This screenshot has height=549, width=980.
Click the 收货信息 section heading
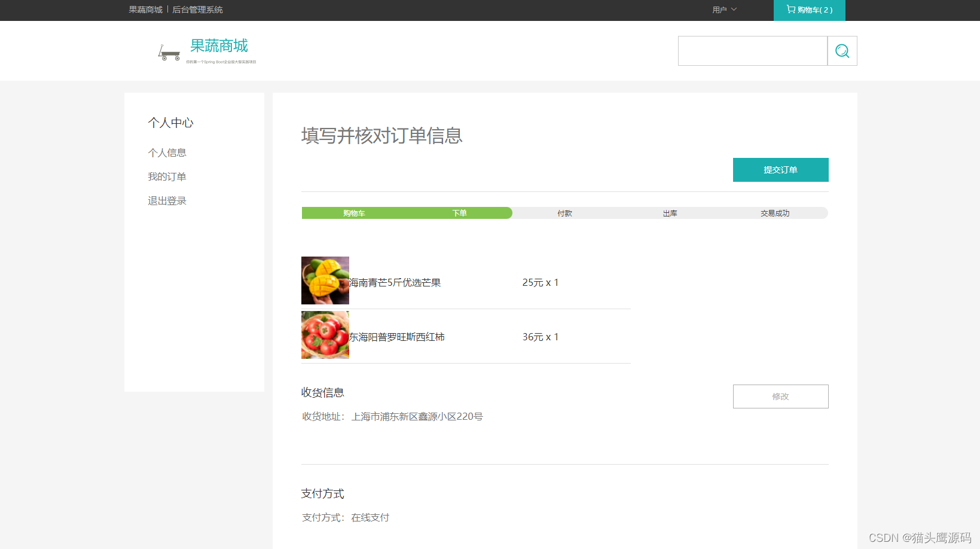coord(322,393)
